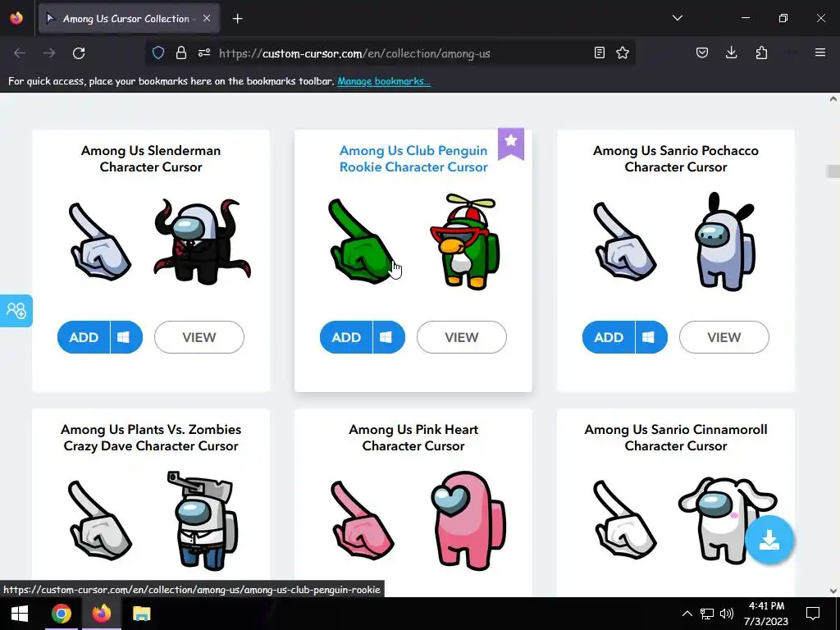
Task: Go back with the back arrow
Action: click(20, 53)
